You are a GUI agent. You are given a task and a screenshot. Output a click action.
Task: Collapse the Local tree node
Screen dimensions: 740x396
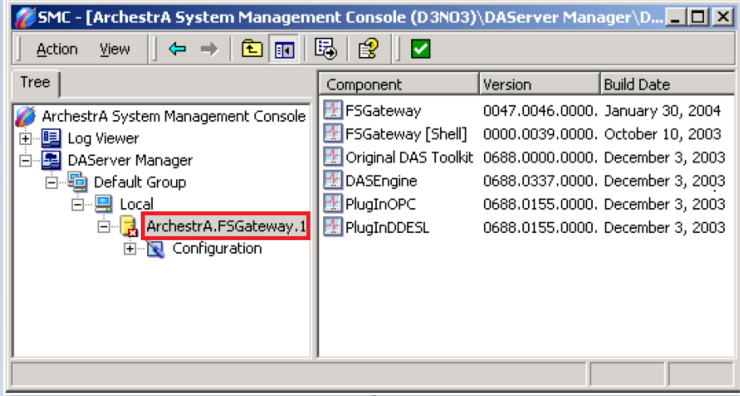click(77, 204)
